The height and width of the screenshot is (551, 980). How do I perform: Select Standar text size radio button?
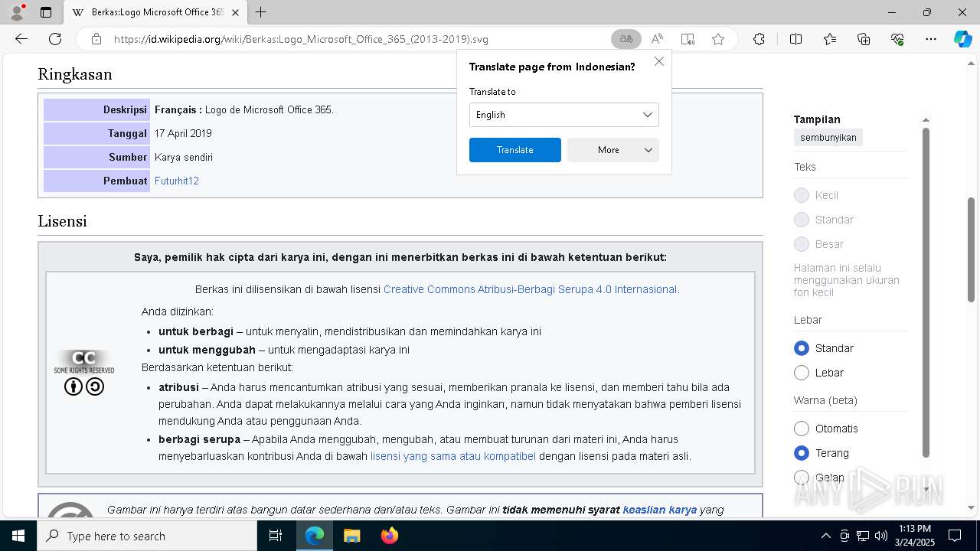[x=802, y=220]
